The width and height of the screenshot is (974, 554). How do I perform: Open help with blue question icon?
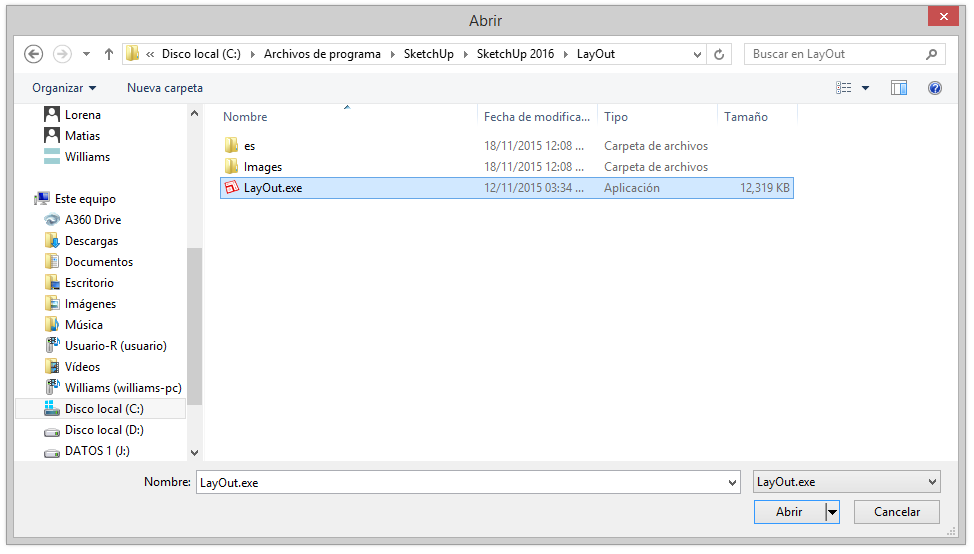click(x=935, y=88)
